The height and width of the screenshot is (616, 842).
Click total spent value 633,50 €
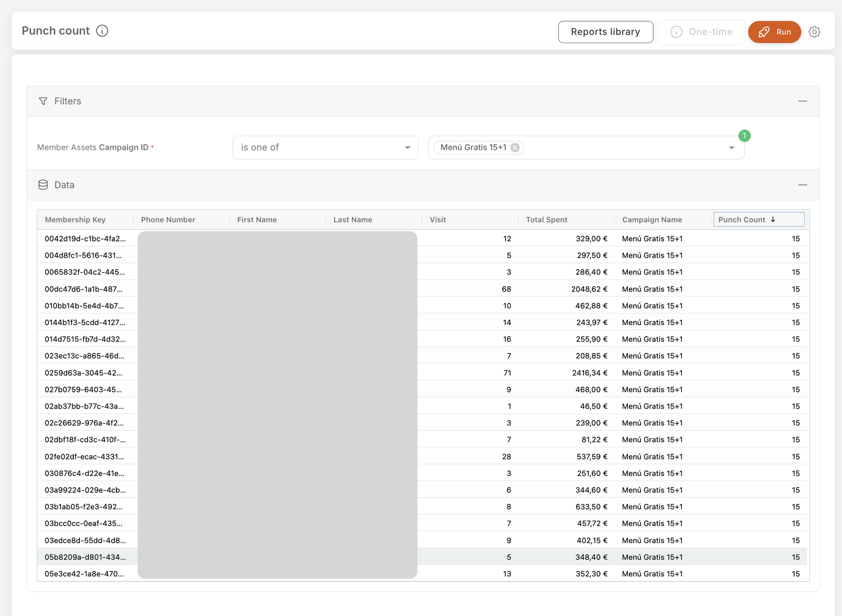(x=592, y=507)
